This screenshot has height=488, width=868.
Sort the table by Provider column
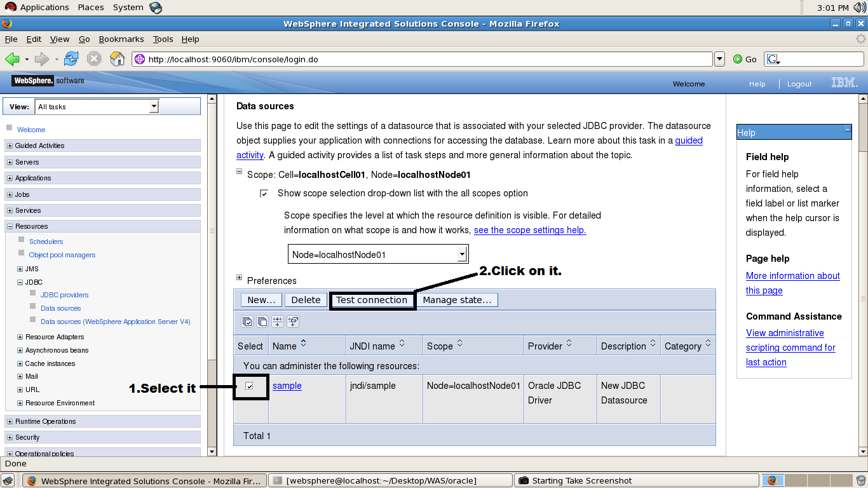pos(569,343)
